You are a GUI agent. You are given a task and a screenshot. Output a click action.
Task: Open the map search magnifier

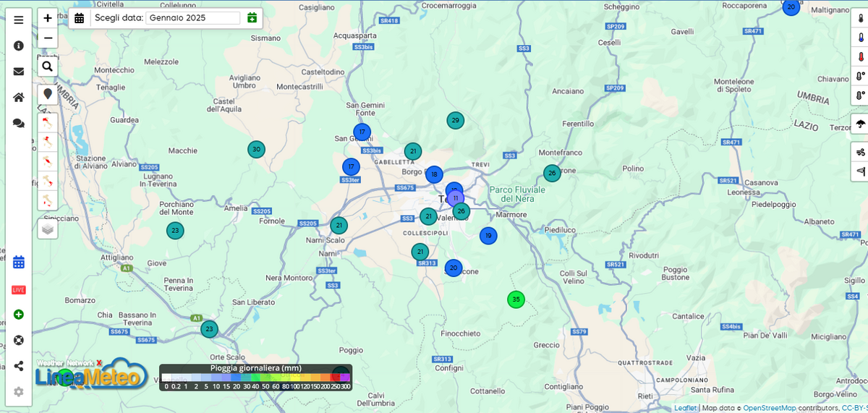(48, 67)
